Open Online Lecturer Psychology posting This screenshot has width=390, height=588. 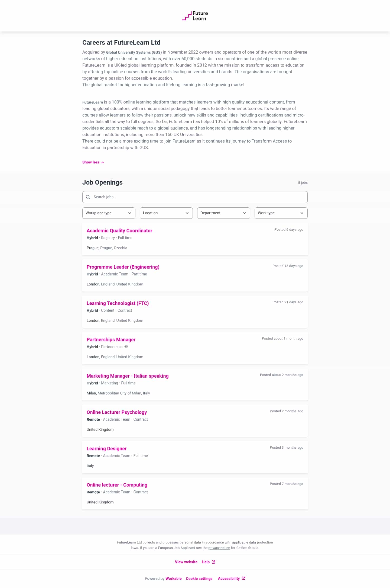(x=117, y=412)
